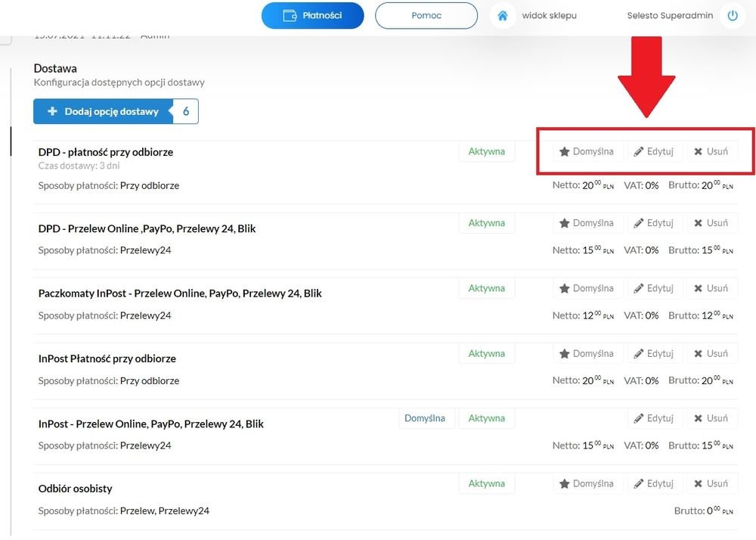The width and height of the screenshot is (756, 540).
Task: Open the Płatności payments button
Action: coord(312,15)
